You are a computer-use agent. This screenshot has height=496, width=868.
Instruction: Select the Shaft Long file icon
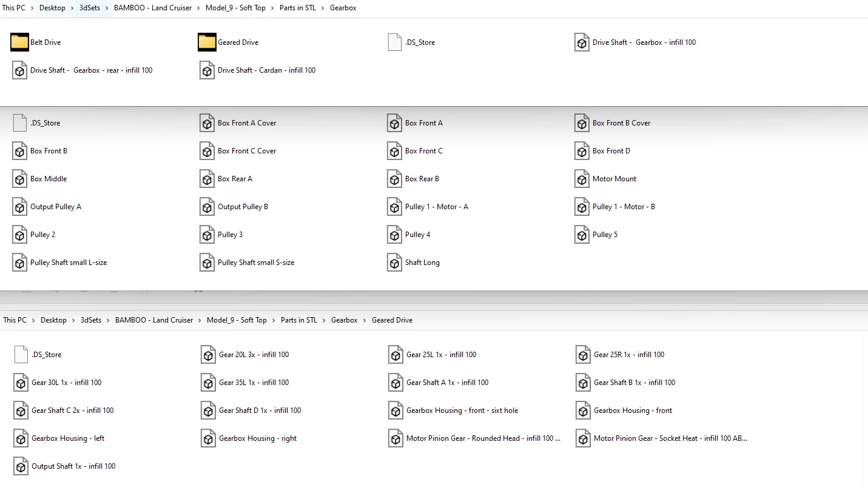click(x=394, y=263)
